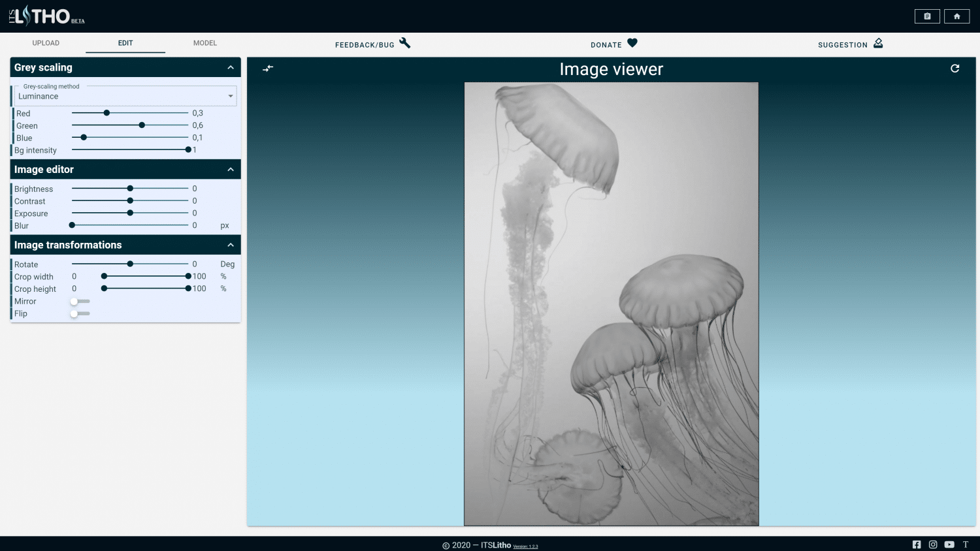980x551 pixels.
Task: Open ITSLitho's Facebook page from the footer
Action: pos(917,544)
